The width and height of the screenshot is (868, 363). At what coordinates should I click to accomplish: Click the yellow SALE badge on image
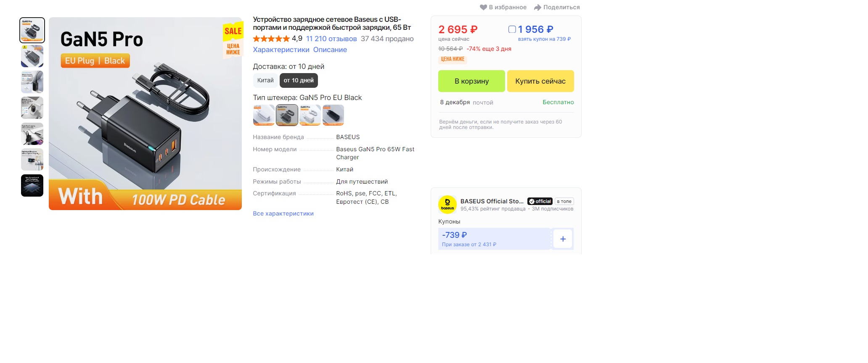click(233, 31)
